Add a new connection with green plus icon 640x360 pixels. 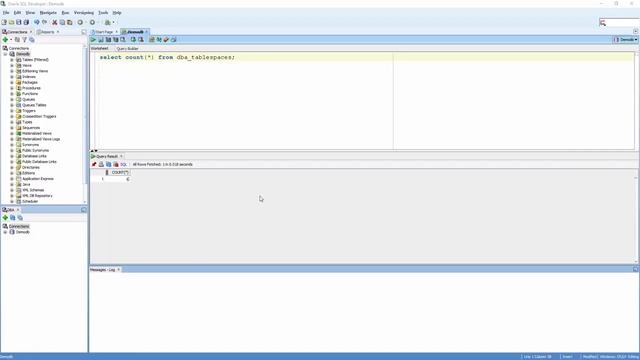pyautogui.click(x=5, y=40)
